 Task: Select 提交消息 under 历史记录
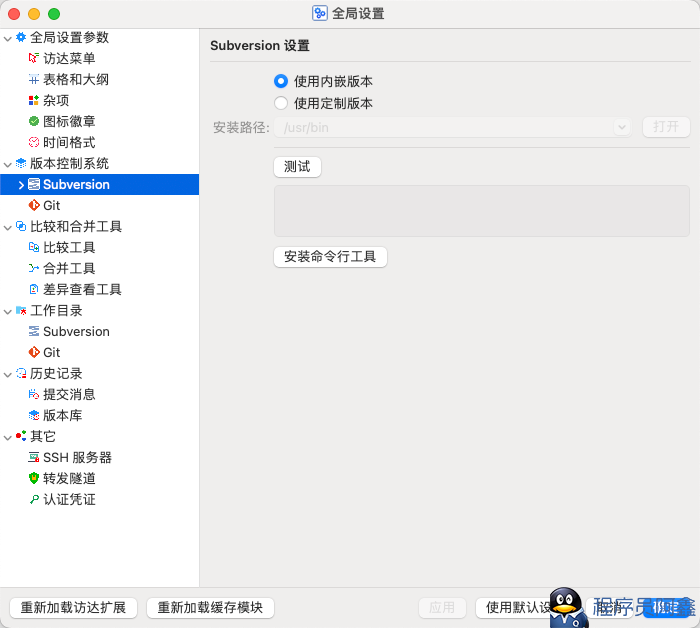tap(69, 394)
